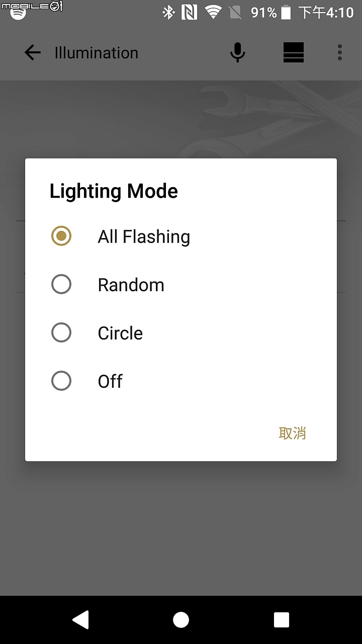Viewport: 362px width, 644px height.
Task: Tap the Android home circle button
Action: (181, 620)
